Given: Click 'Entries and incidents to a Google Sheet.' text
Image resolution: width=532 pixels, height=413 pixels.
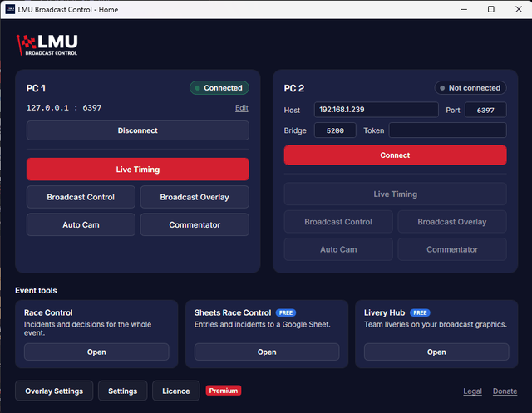Looking at the screenshot, I should (263, 324).
